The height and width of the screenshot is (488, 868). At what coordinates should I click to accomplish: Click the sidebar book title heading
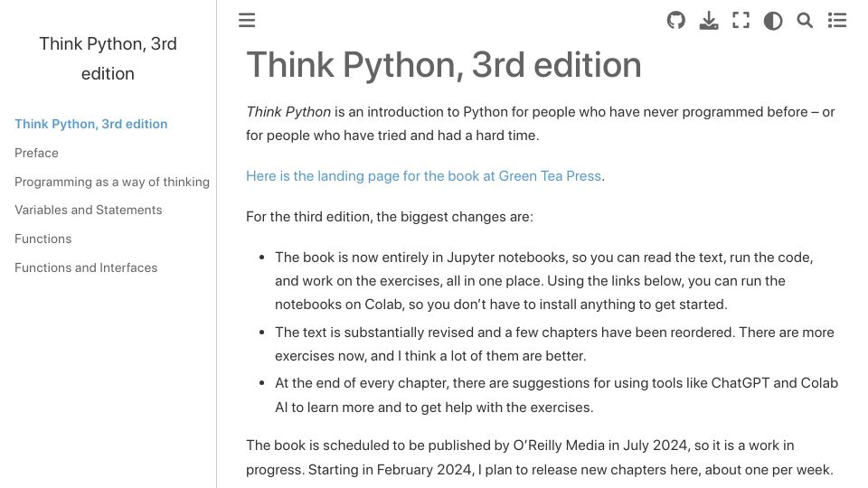tap(108, 59)
